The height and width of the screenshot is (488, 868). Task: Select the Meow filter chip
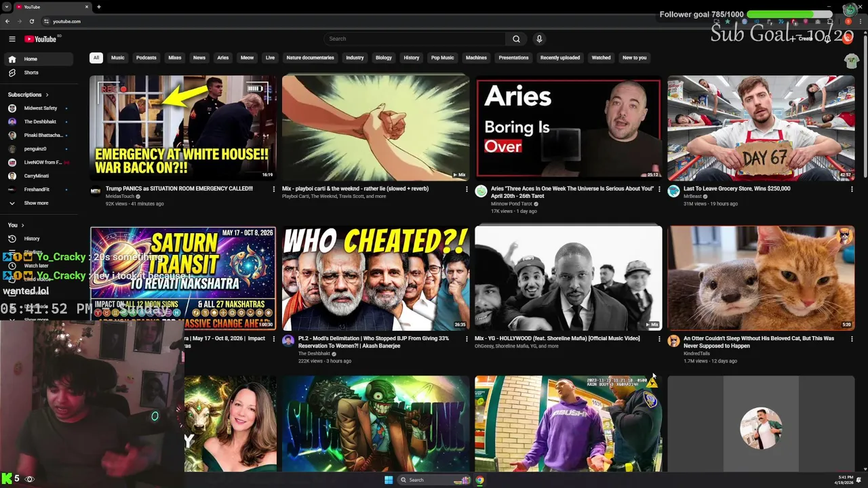(x=248, y=58)
